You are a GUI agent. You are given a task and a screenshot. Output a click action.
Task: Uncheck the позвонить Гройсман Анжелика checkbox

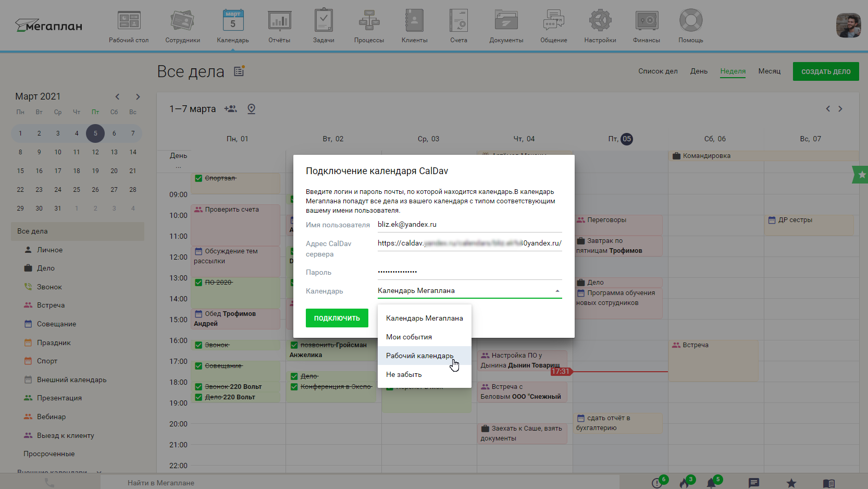[x=294, y=345]
